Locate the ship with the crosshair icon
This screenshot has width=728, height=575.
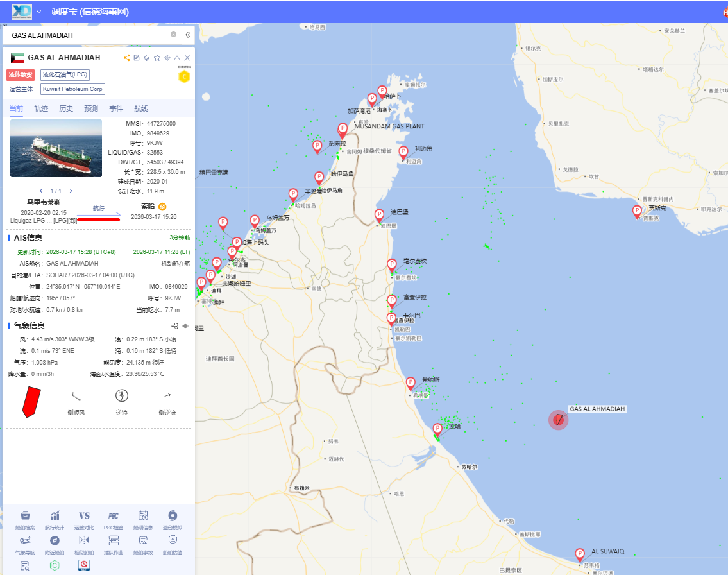click(167, 58)
